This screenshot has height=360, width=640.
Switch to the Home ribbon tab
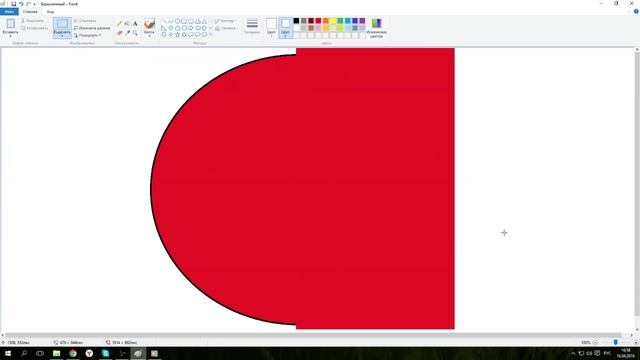pyautogui.click(x=30, y=12)
